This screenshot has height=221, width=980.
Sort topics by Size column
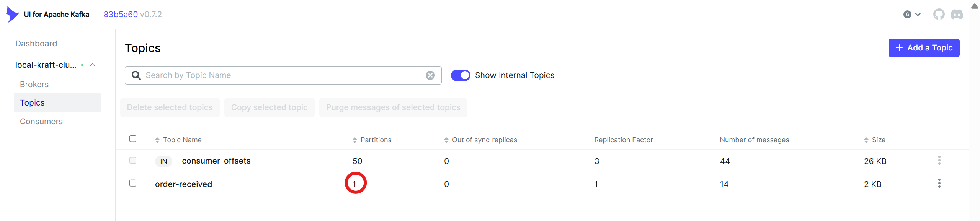pos(878,140)
